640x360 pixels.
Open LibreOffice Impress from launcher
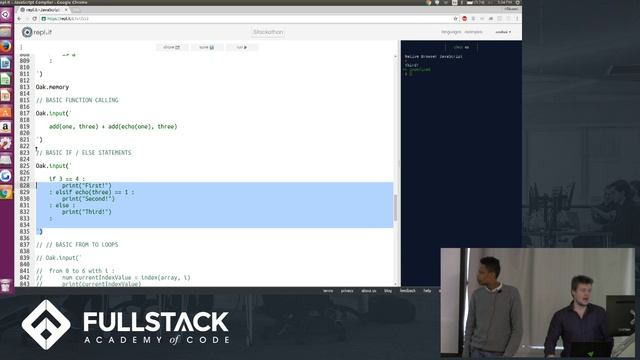[6, 95]
